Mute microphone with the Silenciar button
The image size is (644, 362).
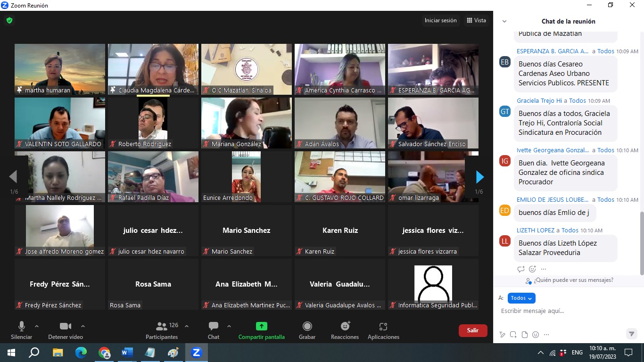pos(21,326)
